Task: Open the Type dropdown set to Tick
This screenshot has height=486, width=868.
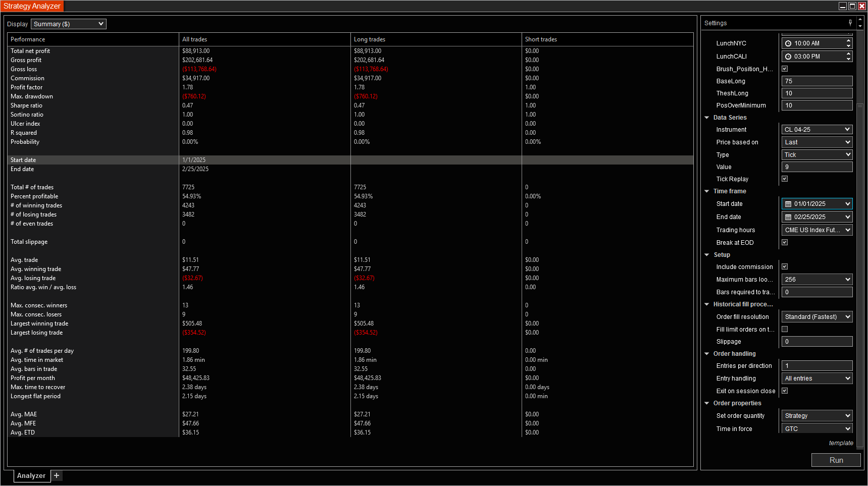Action: (817, 155)
